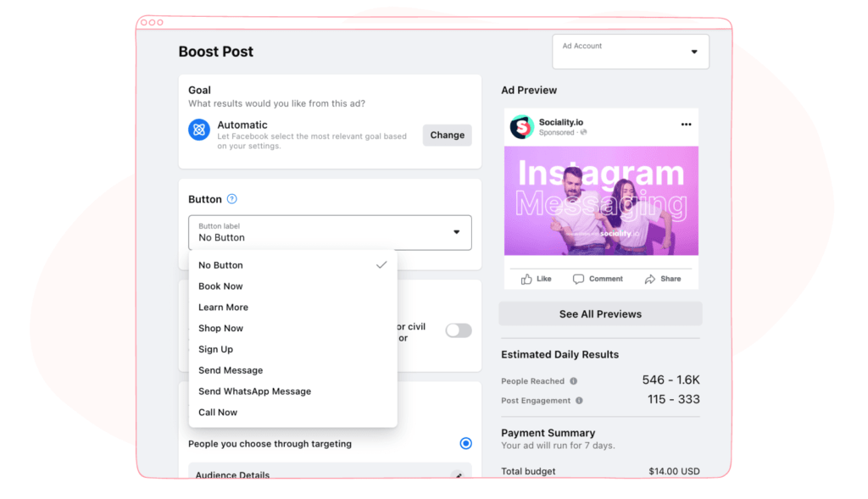Pick Call Now option
This screenshot has height=499, width=868.
292,412
